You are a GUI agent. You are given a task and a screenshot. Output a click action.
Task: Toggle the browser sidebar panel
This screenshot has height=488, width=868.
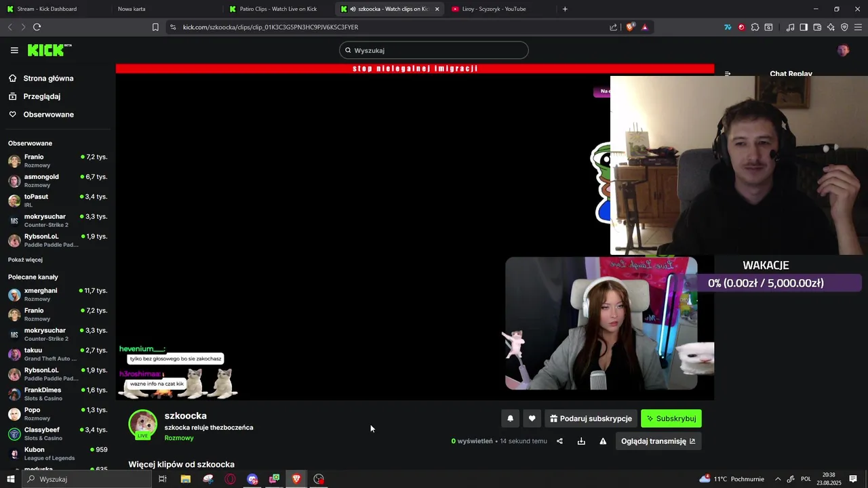804,27
